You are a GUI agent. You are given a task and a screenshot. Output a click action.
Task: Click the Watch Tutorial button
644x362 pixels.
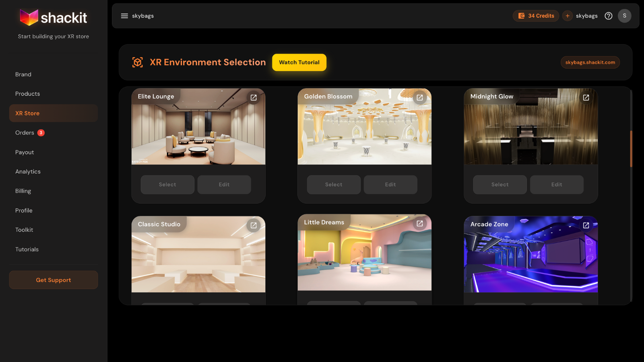pyautogui.click(x=299, y=62)
